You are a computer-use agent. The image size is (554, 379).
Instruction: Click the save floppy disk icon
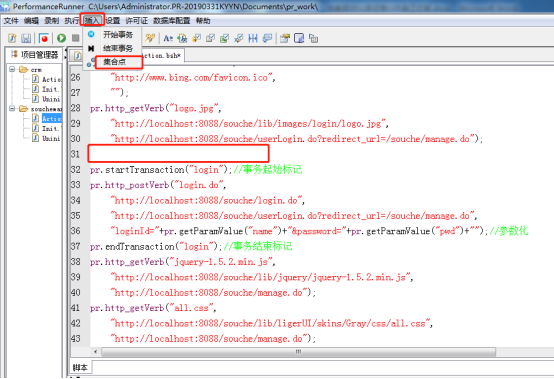26,38
